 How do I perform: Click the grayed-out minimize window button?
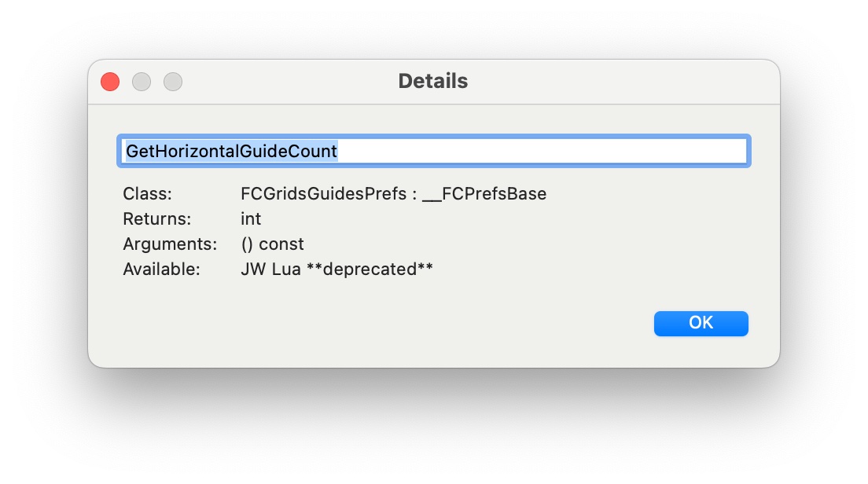[142, 82]
